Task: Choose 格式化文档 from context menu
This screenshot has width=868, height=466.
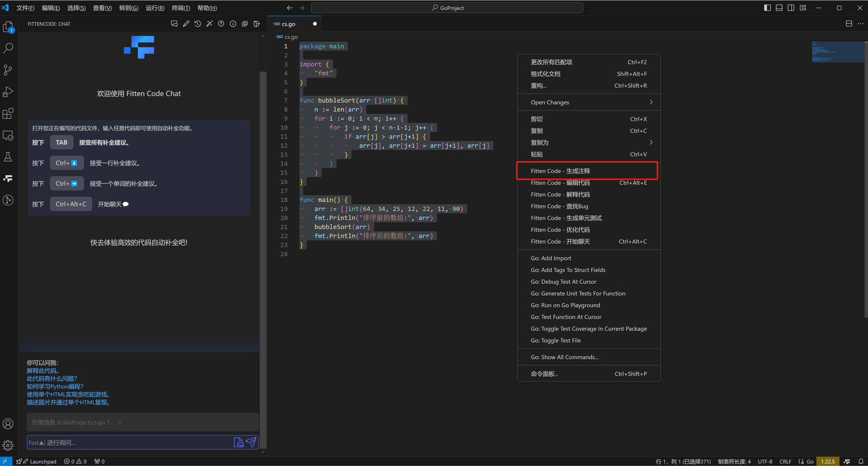Action: [x=589, y=74]
